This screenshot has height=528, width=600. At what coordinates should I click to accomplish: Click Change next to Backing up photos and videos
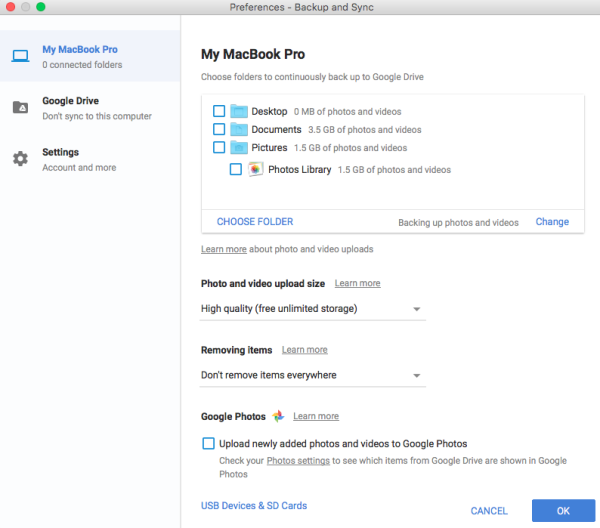coord(552,222)
